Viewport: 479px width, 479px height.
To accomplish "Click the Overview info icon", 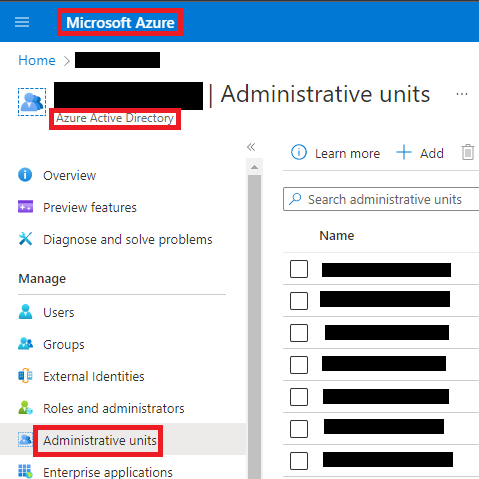I will click(x=25, y=175).
